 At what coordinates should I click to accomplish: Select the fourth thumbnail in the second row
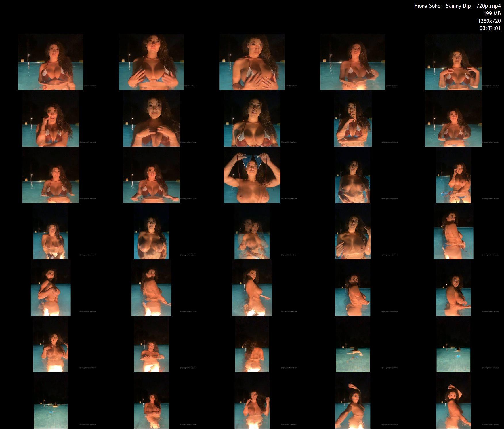coord(353,118)
